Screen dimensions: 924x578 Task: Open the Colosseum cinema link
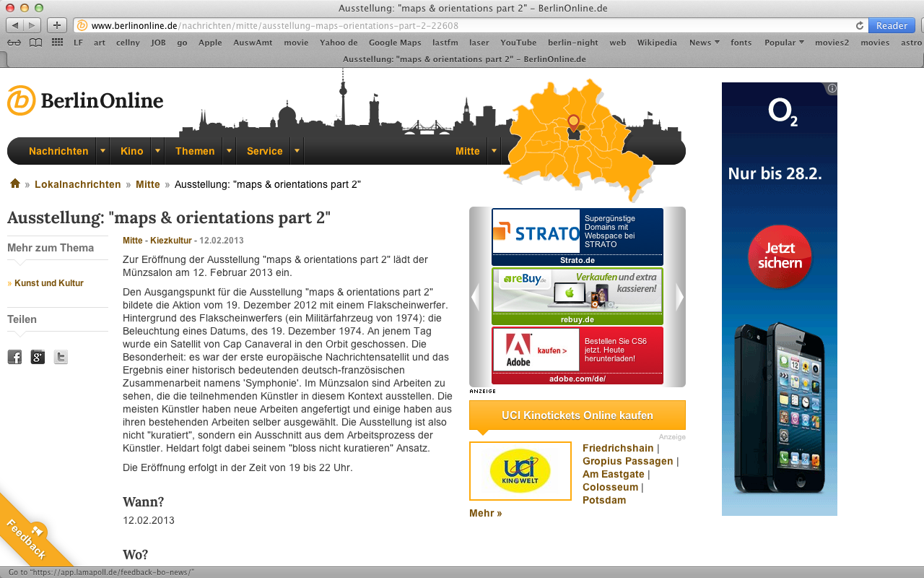(610, 487)
